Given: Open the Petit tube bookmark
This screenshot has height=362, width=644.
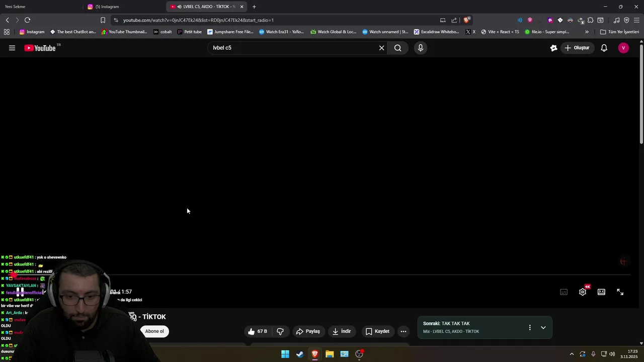Looking at the screenshot, I should coord(189,32).
